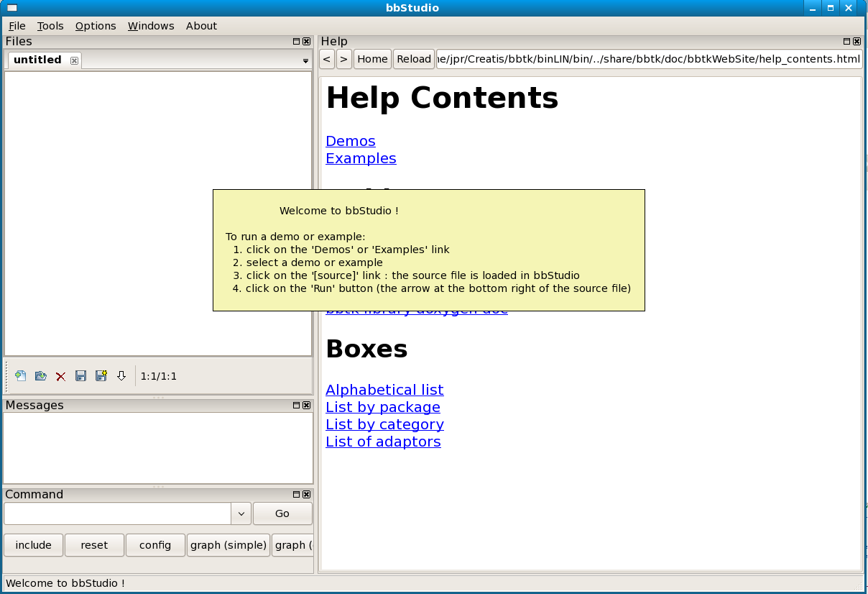Open the Options menu

(96, 26)
